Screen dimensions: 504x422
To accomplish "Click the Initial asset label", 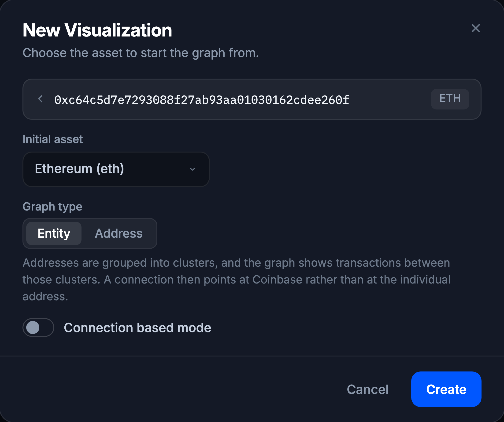I will [x=52, y=139].
